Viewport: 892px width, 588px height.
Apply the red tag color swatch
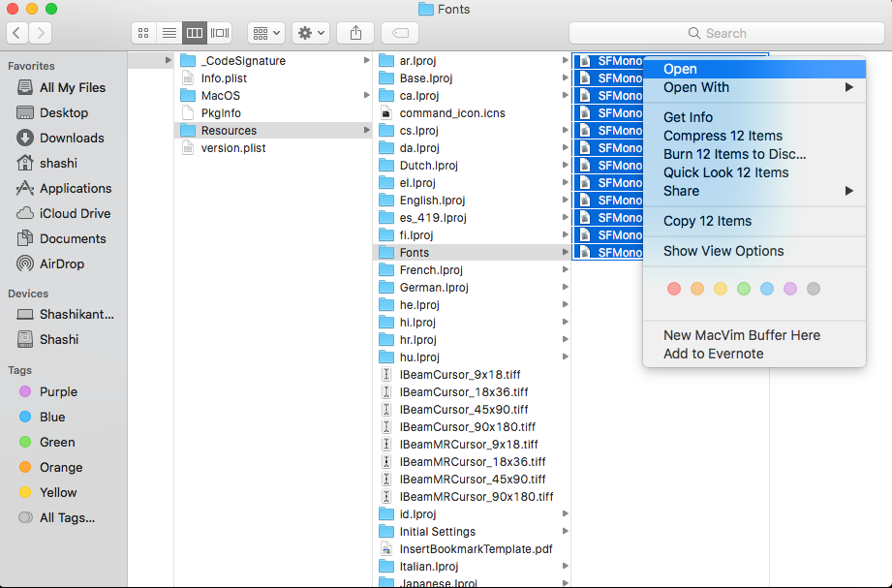click(x=674, y=288)
